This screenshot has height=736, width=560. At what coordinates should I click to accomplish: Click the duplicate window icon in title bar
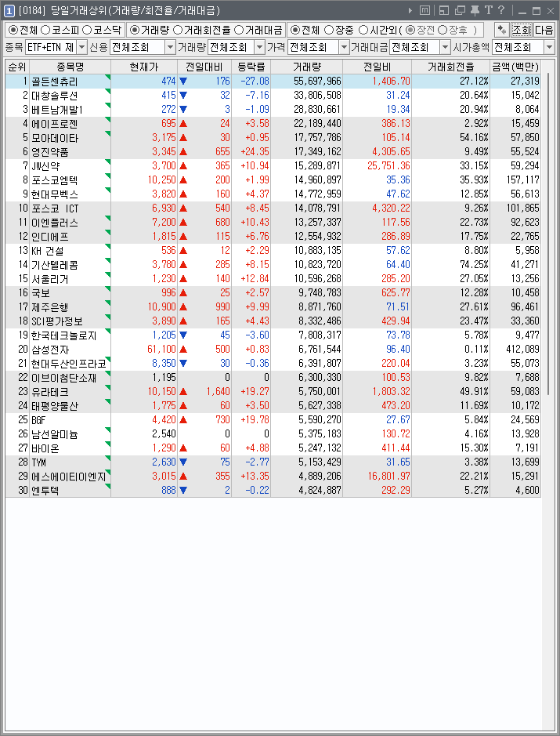click(460, 10)
